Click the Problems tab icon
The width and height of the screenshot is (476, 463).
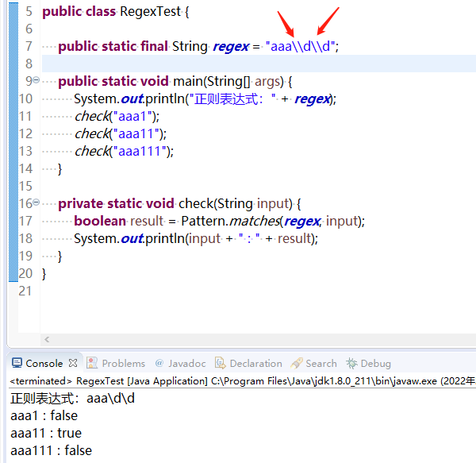click(x=92, y=363)
